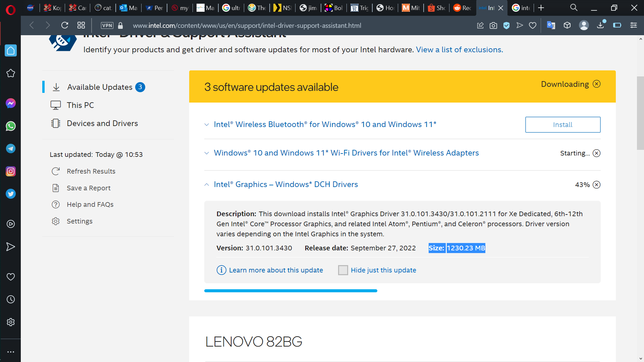Click Save a Report
644x362 pixels.
pos(89,188)
